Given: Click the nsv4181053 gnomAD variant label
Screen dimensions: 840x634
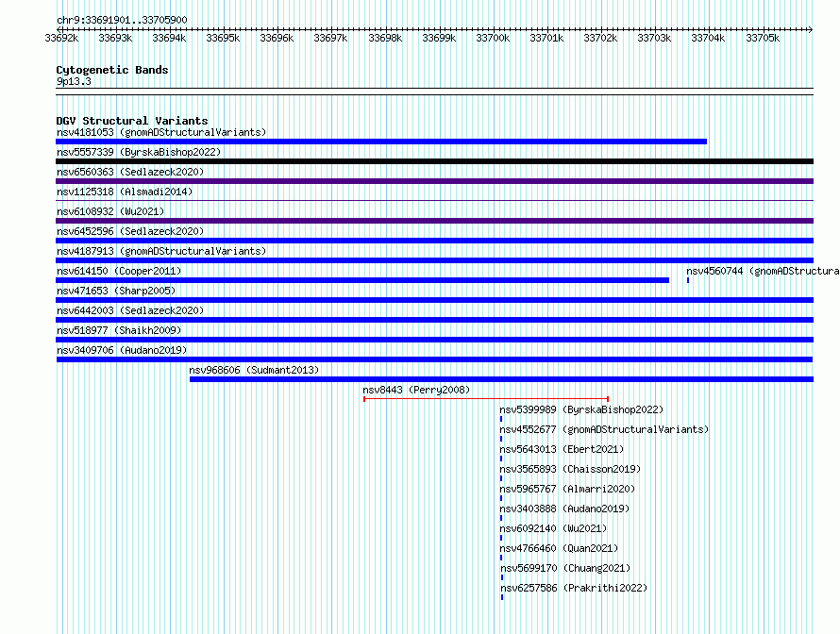Looking at the screenshot, I should click(x=161, y=132).
